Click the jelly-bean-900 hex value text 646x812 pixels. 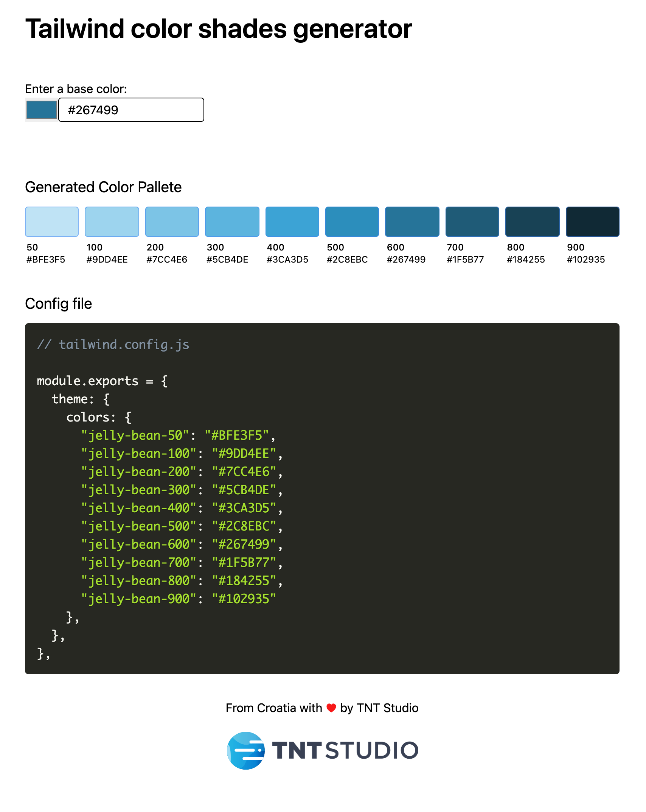tap(244, 599)
